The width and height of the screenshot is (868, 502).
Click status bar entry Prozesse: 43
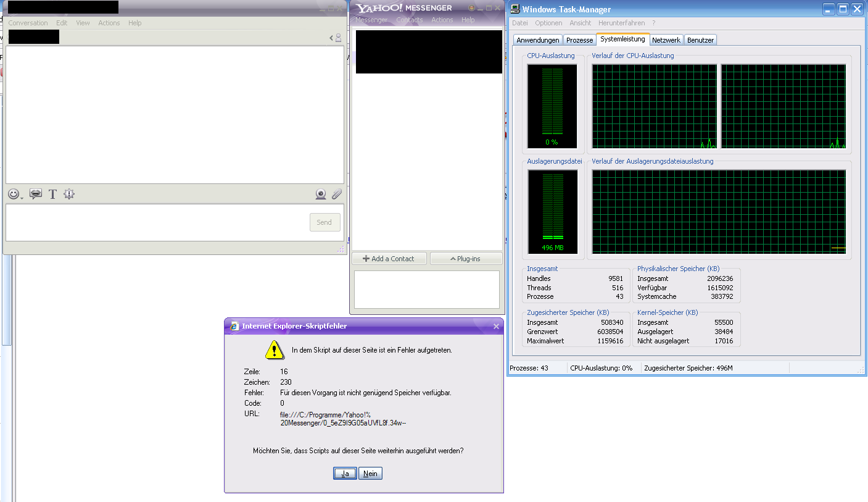pyautogui.click(x=529, y=368)
